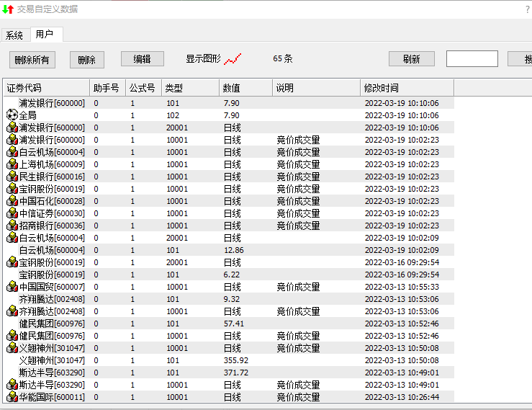
Task: Click icon of 白云机场[600004] row with type 20001
Action: [x=12, y=238]
